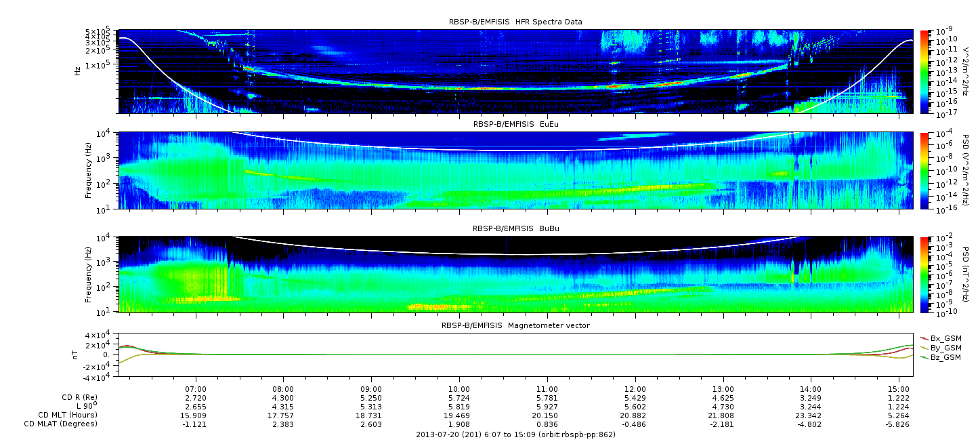Click the 07:00 time axis label
This screenshot has height=446, width=980.
[x=196, y=390]
